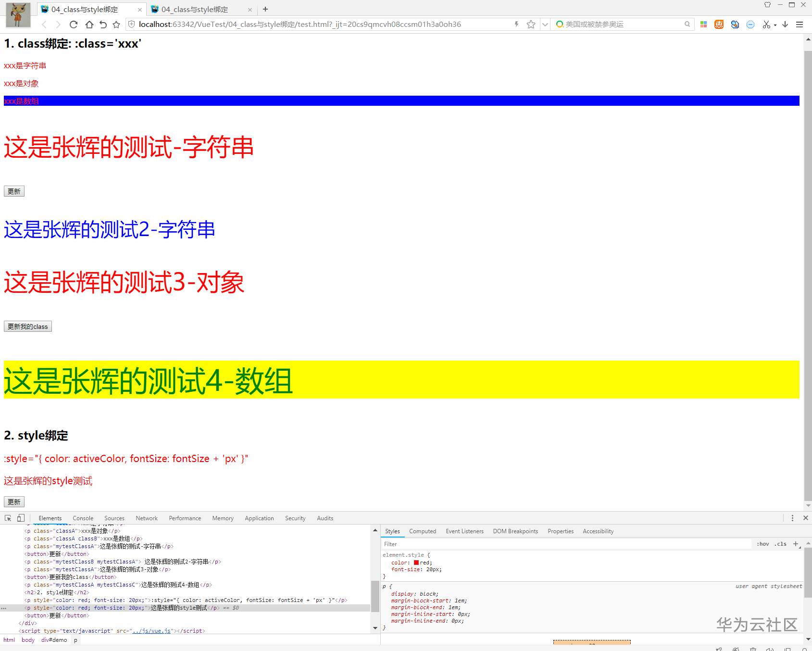Screen dimensions: 812x651
Task: Click the blue circle minus extension icon
Action: click(750, 25)
